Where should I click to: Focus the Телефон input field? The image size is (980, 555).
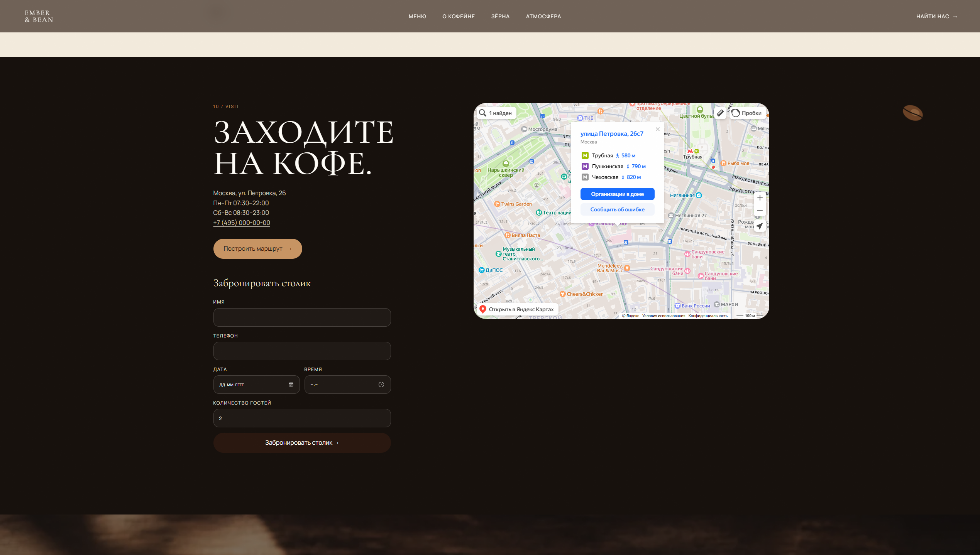pyautogui.click(x=302, y=351)
